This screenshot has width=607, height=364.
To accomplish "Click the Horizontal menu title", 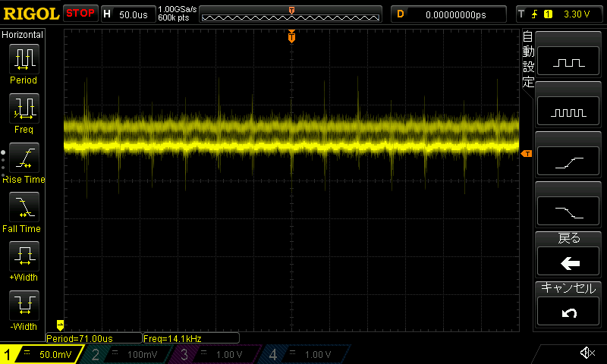I will 22,34.
